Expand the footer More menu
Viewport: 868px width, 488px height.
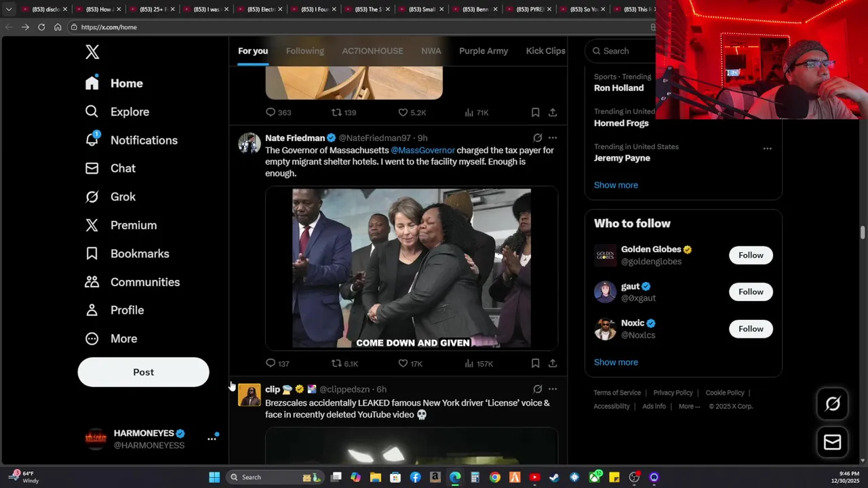click(690, 406)
